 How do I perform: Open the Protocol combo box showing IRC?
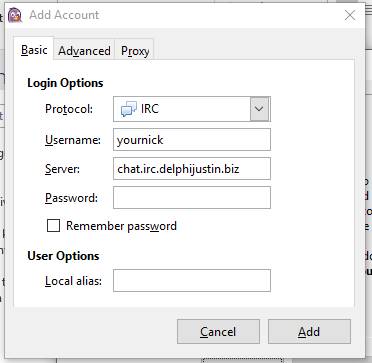coord(192,109)
